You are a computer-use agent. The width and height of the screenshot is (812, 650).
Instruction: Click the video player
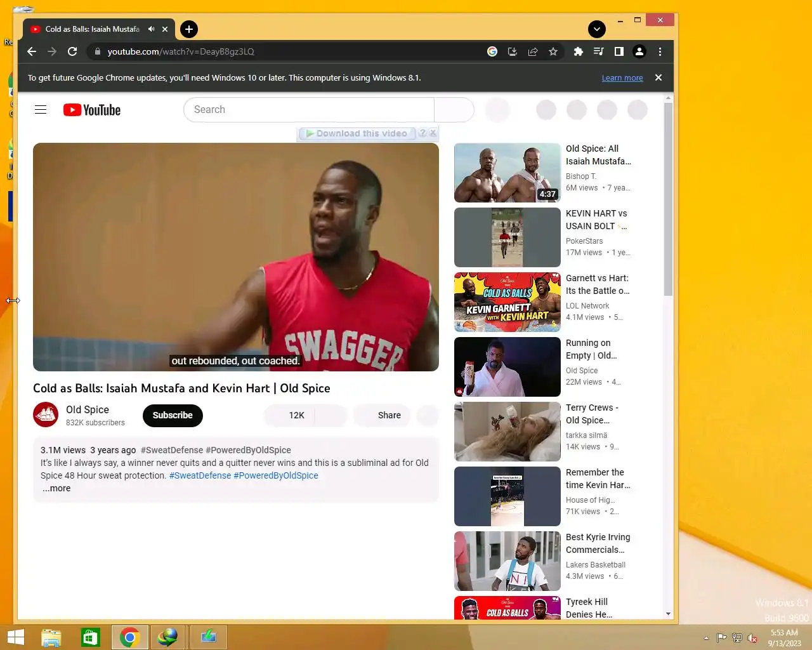point(236,257)
